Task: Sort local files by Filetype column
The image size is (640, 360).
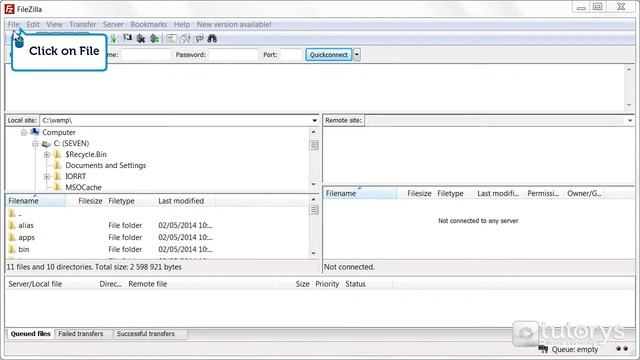Action: click(130, 201)
